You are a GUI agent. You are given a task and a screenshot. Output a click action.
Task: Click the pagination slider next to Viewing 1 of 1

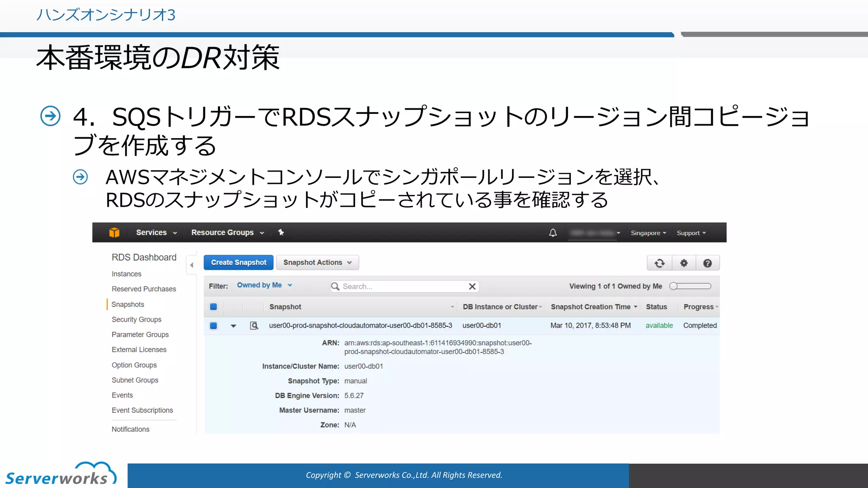coord(690,286)
